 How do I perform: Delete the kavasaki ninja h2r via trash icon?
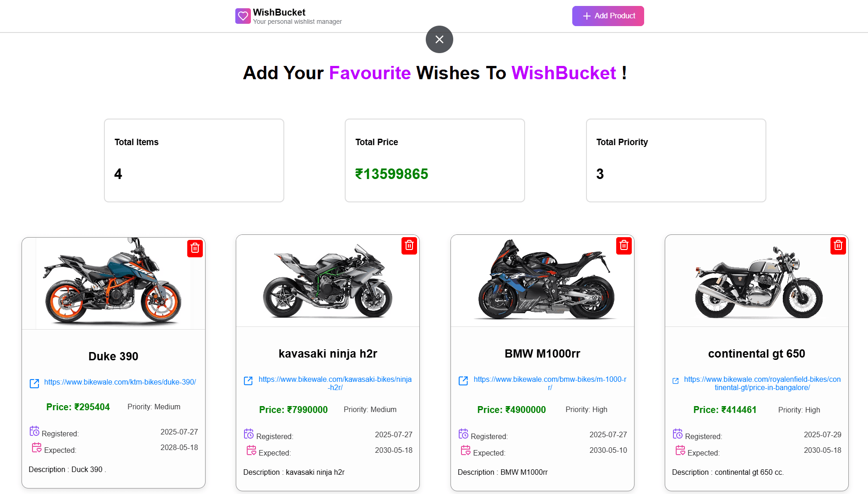click(409, 246)
